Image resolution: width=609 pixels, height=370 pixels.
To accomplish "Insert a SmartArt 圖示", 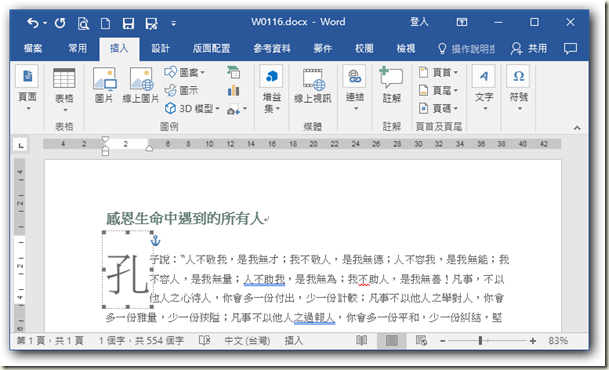I will (182, 90).
